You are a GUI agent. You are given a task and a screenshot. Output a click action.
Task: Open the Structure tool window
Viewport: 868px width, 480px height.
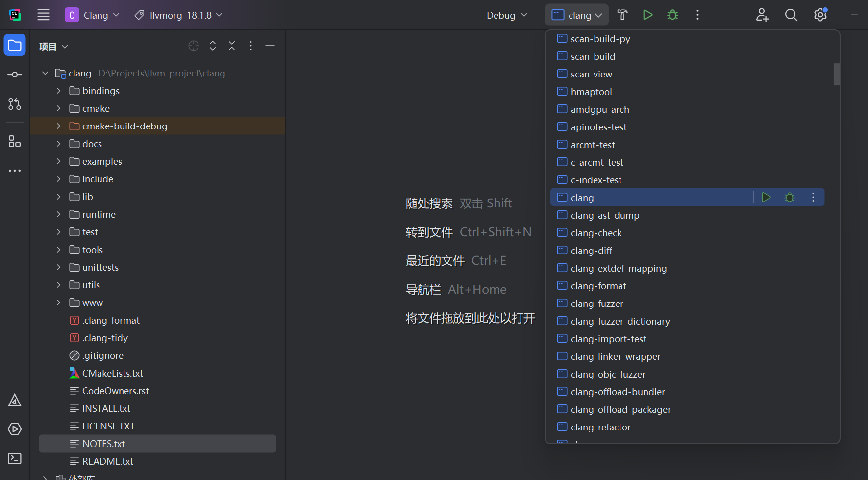[15, 142]
